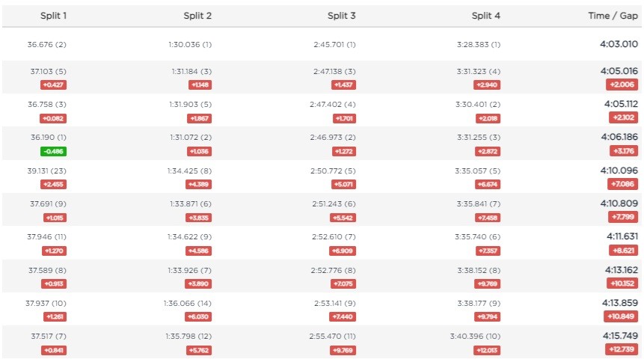Select the 2:45.701 (1) Split 3 time
Screen dimensions: 644x362
334,44
